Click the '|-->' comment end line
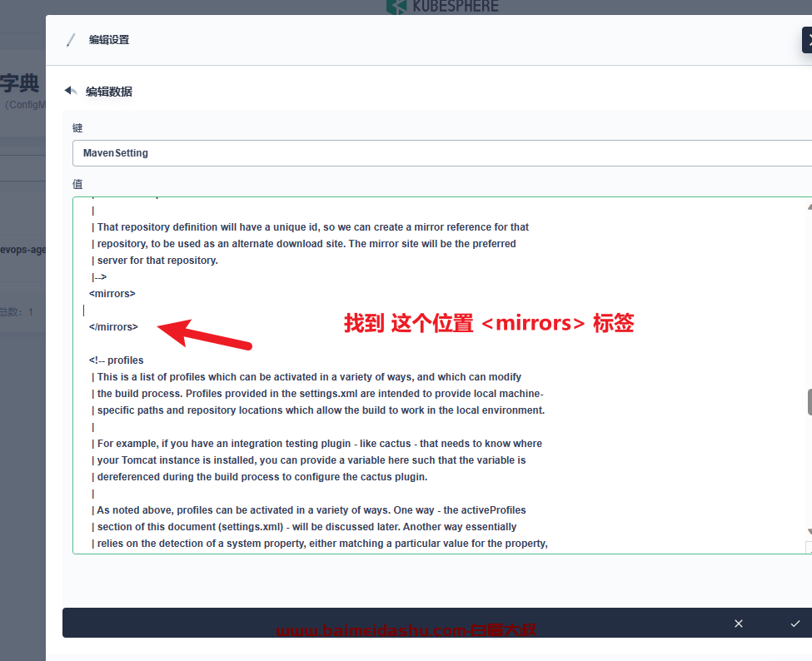 tap(99, 277)
